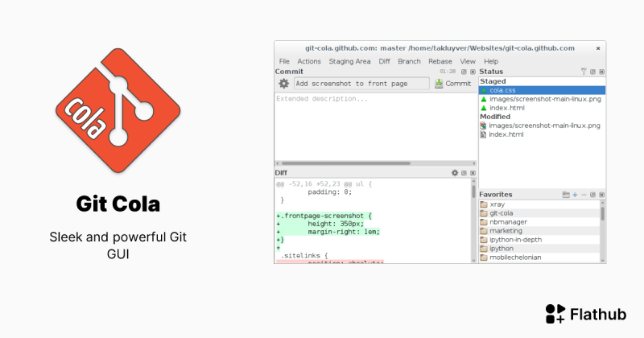Open the File menu
644x338 pixels.
click(284, 61)
